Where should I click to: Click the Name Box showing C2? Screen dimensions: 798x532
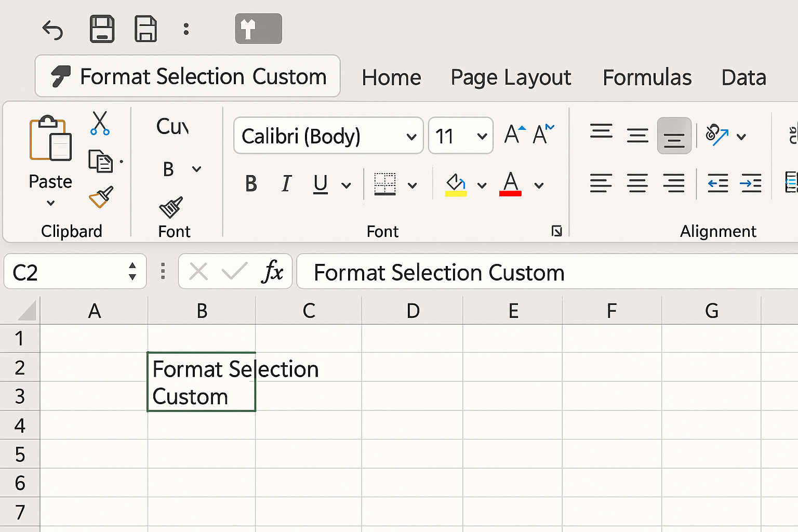coord(75,271)
